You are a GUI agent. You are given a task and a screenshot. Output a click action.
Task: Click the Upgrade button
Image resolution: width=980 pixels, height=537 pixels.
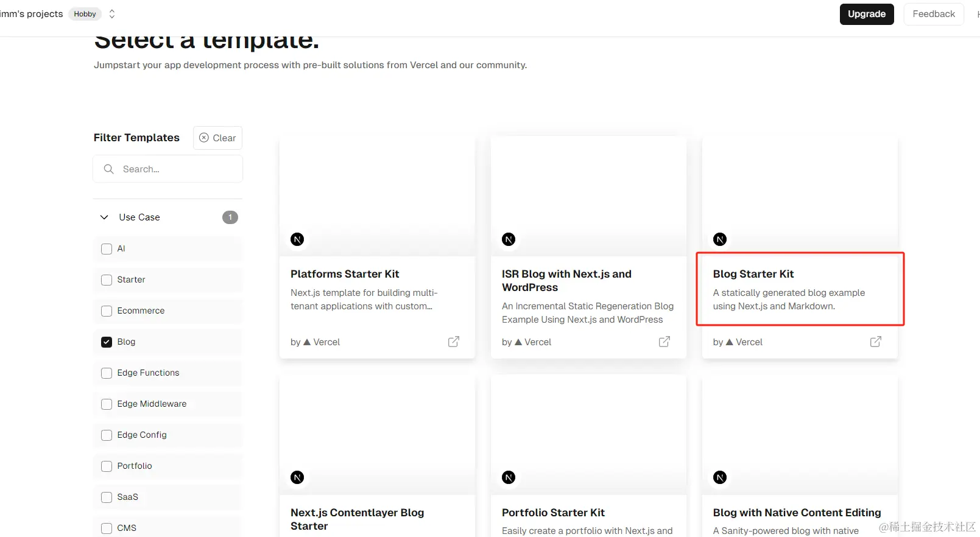coord(867,14)
